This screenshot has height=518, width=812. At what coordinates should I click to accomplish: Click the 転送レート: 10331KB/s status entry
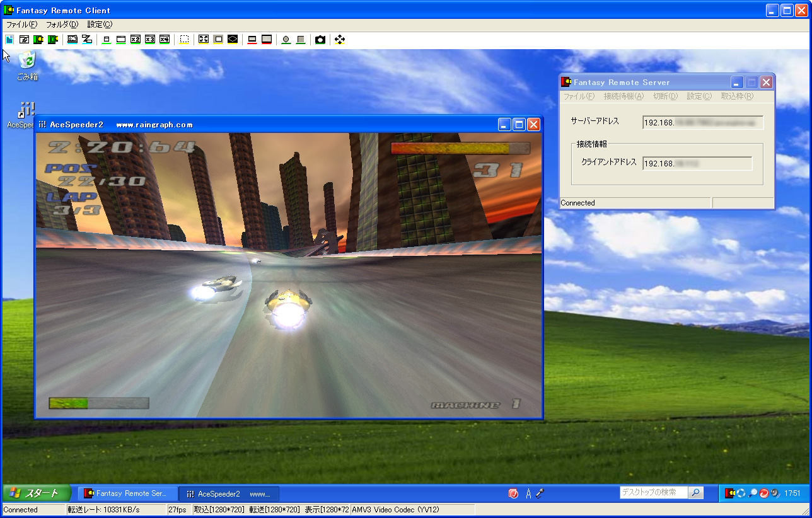(x=115, y=510)
